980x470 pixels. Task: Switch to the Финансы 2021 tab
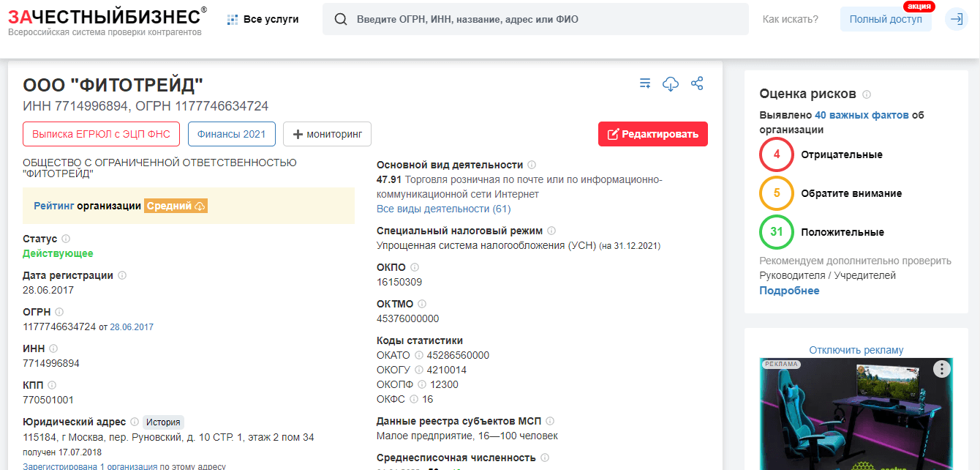[x=231, y=133]
